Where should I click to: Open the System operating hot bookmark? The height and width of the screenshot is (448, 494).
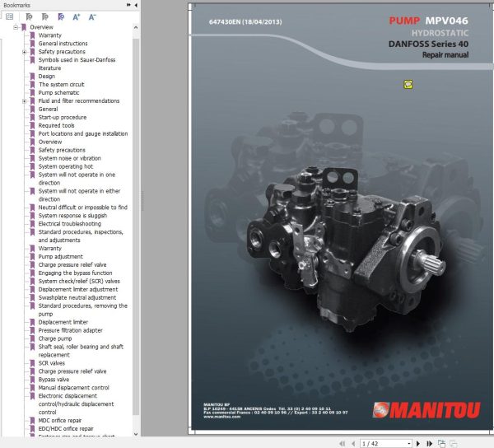[66, 166]
